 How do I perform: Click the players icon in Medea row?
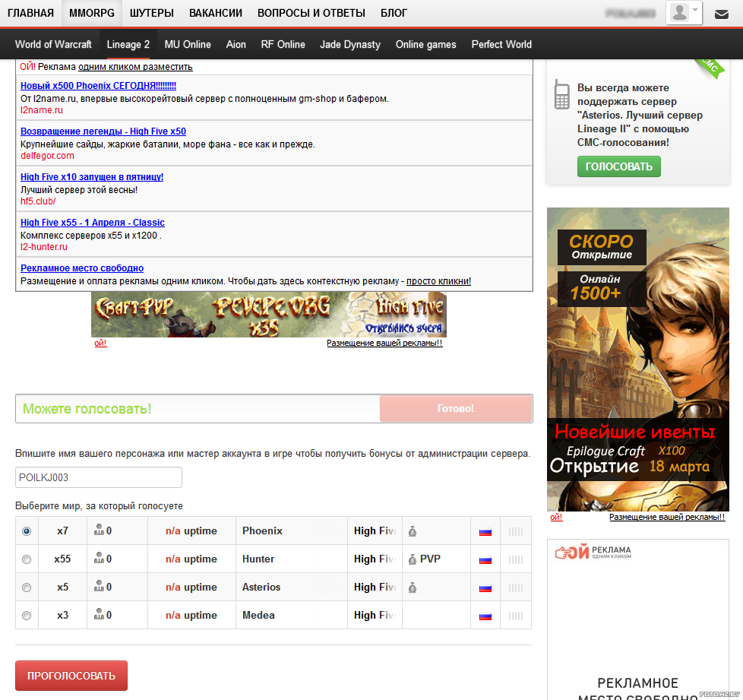click(x=99, y=615)
